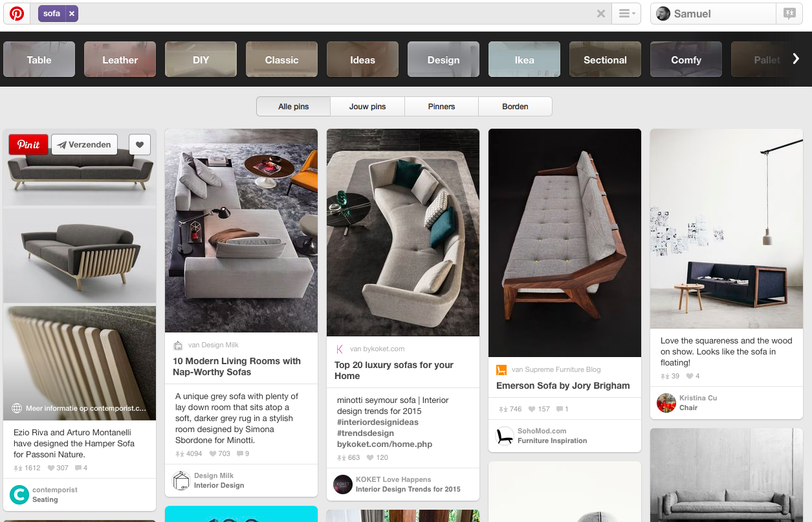Click the Supreme Furniture Blog orange icon
812x522 pixels.
(x=501, y=370)
